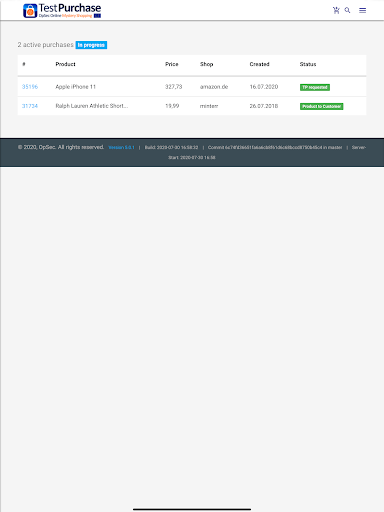This screenshot has width=384, height=512.
Task: Open the hamburger menu
Action: tap(362, 10)
